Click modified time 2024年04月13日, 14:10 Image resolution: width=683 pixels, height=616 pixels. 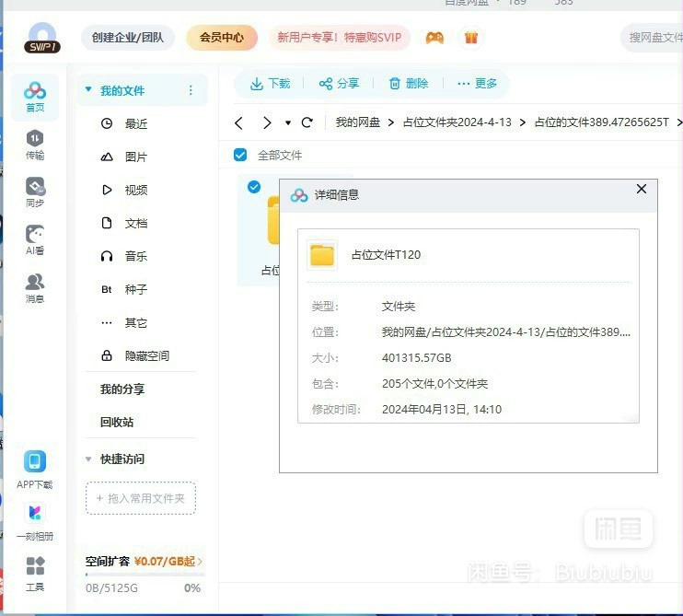point(442,410)
